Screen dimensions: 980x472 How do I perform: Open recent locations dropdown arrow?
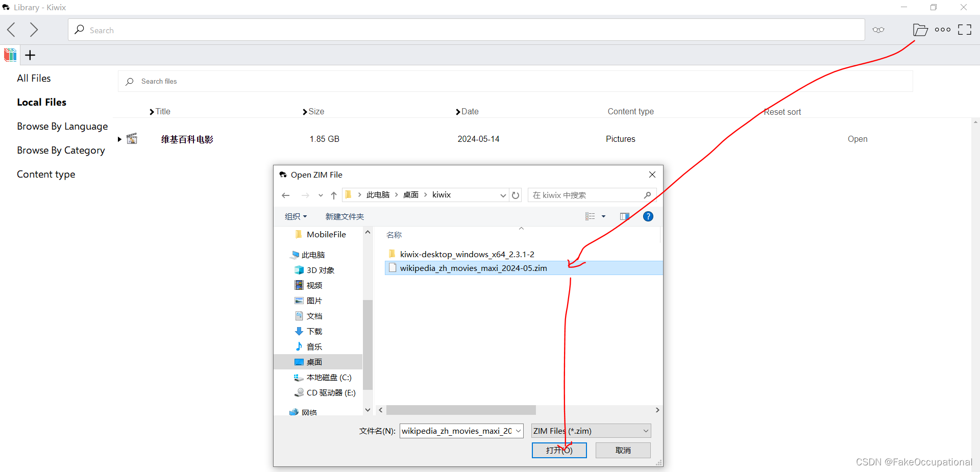point(321,195)
